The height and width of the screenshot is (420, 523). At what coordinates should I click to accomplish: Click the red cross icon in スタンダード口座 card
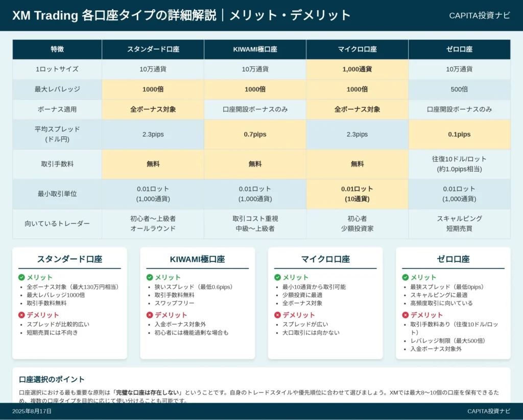click(21, 315)
